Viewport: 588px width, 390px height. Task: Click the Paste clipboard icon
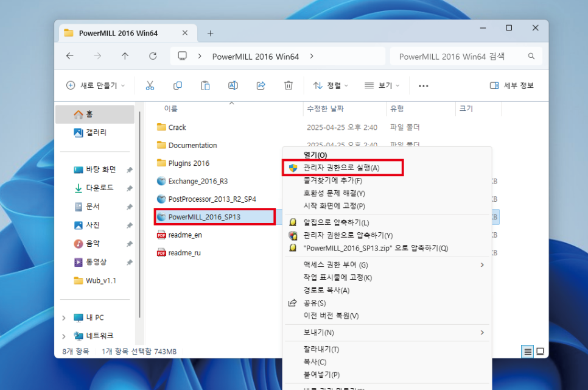click(205, 86)
